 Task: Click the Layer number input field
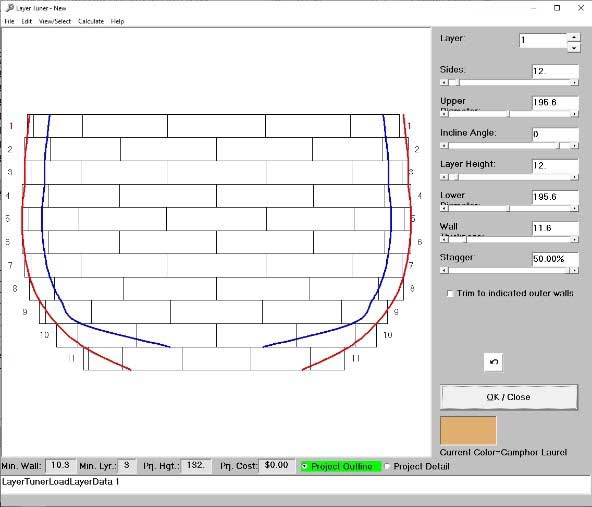(x=543, y=40)
